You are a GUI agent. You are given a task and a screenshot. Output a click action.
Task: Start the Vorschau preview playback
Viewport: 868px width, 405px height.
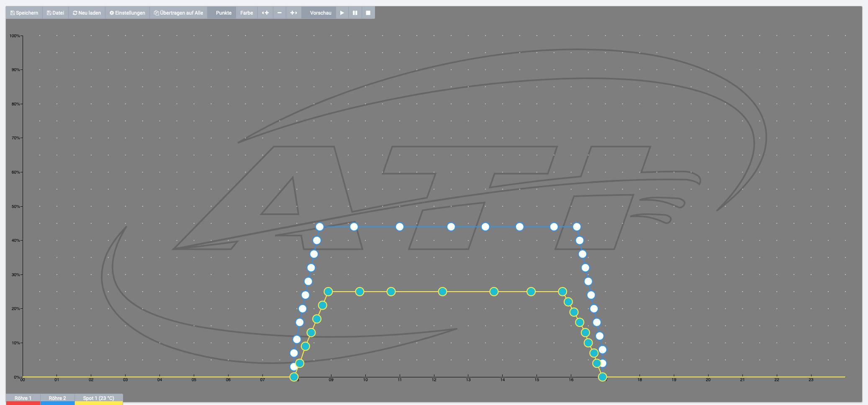pos(342,13)
